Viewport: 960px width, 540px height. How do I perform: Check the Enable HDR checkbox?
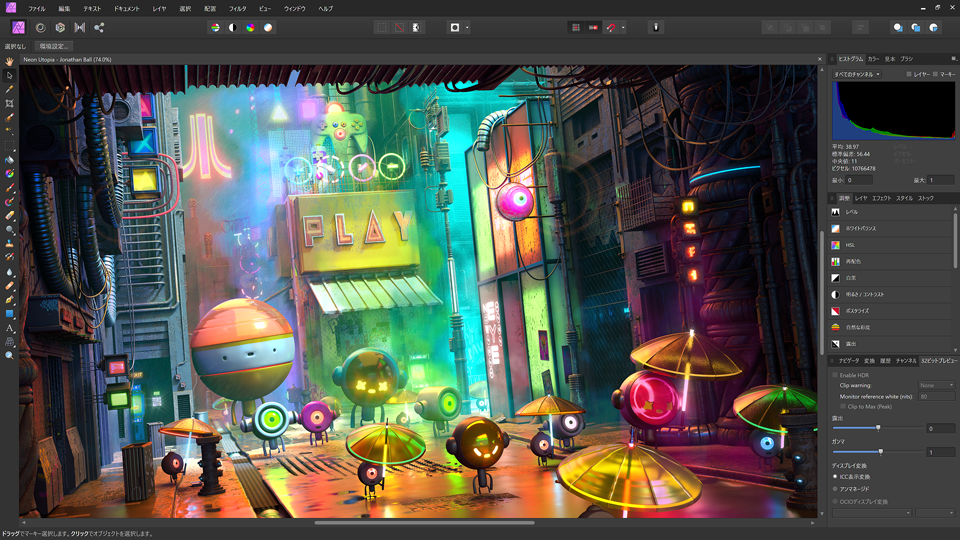tap(835, 375)
